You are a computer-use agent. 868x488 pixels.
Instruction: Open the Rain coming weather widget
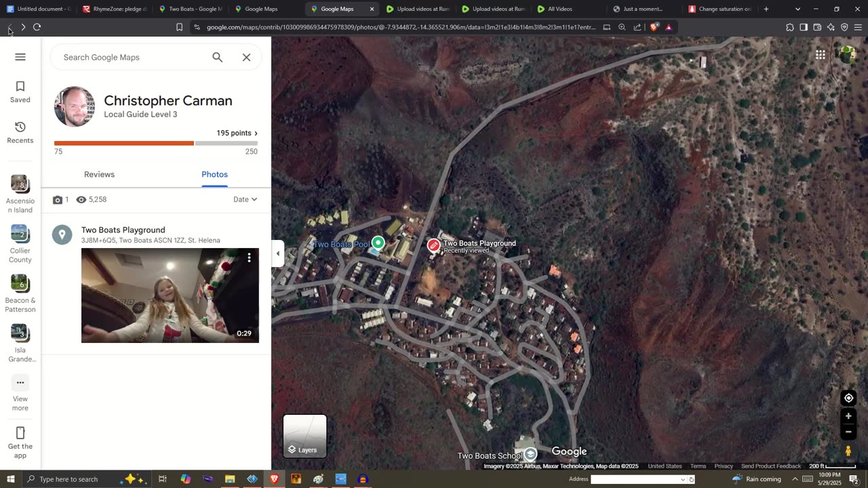(x=757, y=479)
